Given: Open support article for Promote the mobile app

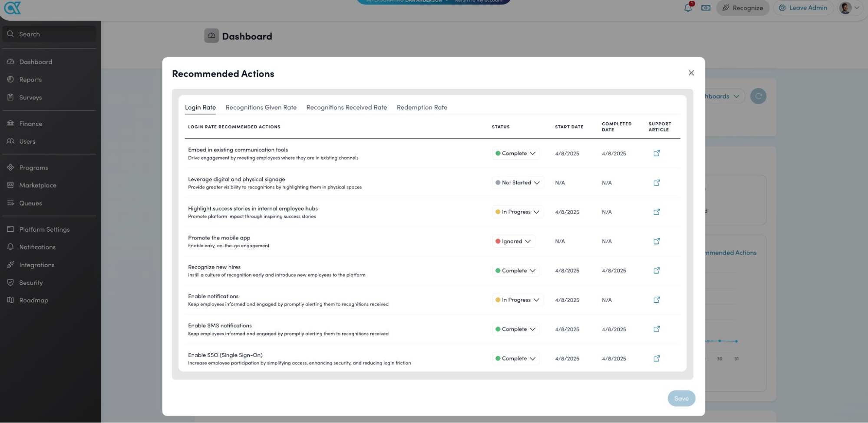Looking at the screenshot, I should point(657,241).
